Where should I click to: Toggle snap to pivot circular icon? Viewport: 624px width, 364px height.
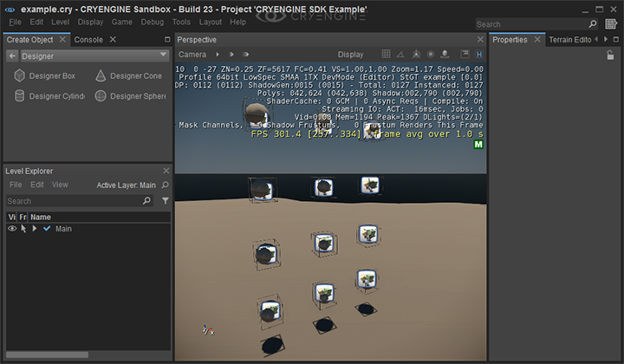(431, 54)
